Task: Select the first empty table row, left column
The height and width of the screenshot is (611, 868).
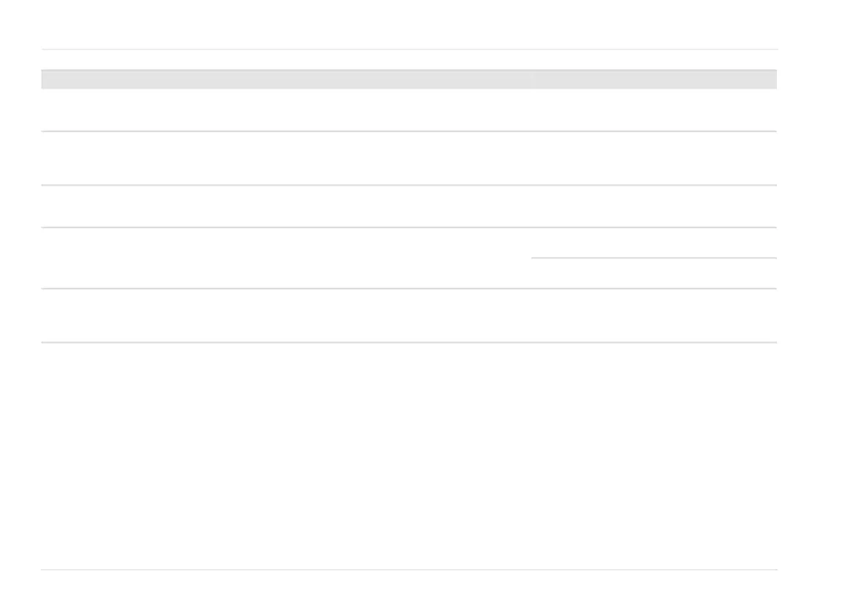Action: pos(286,110)
